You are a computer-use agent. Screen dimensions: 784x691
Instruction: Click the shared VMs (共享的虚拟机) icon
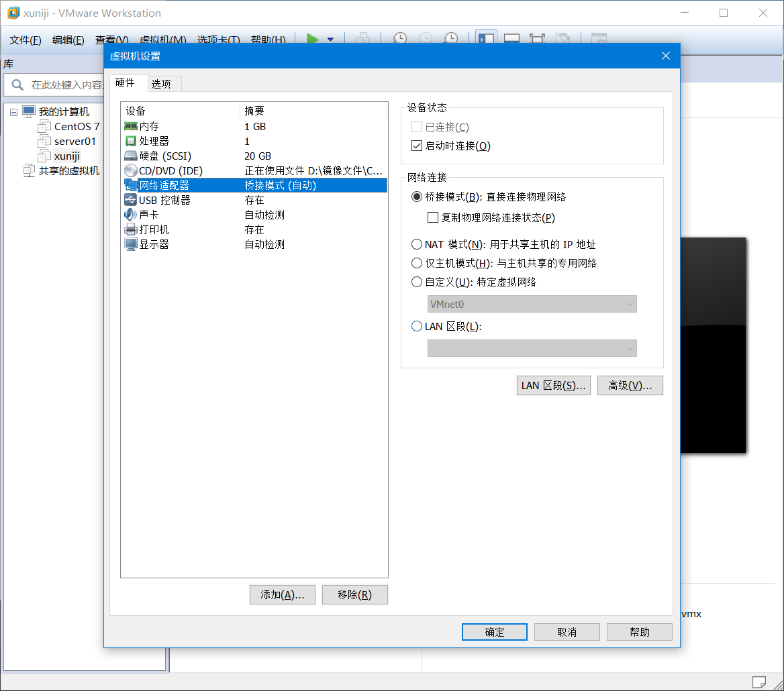tap(29, 171)
